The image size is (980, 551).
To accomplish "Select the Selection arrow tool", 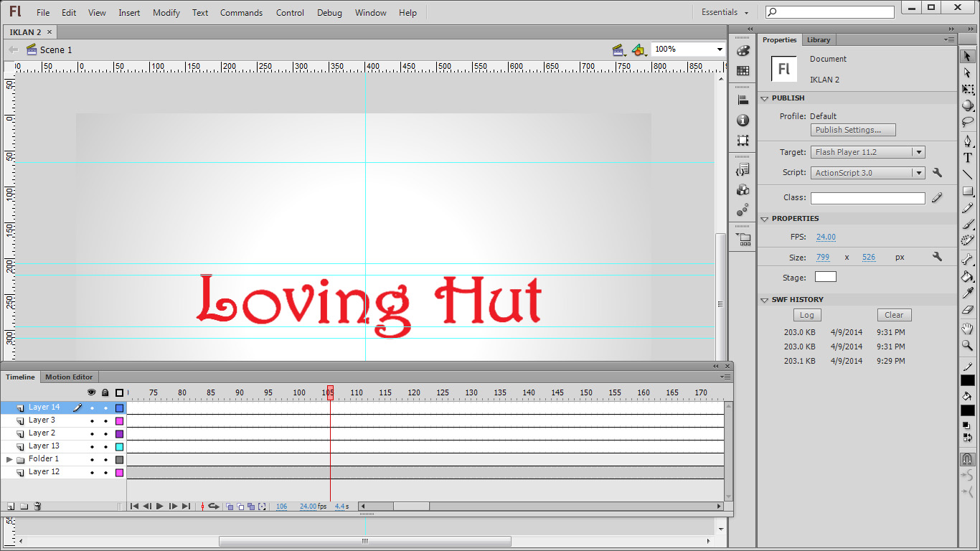I will click(x=967, y=56).
